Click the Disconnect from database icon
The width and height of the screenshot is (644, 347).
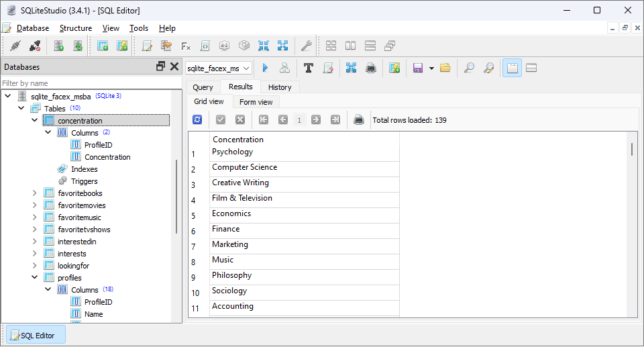tap(35, 46)
